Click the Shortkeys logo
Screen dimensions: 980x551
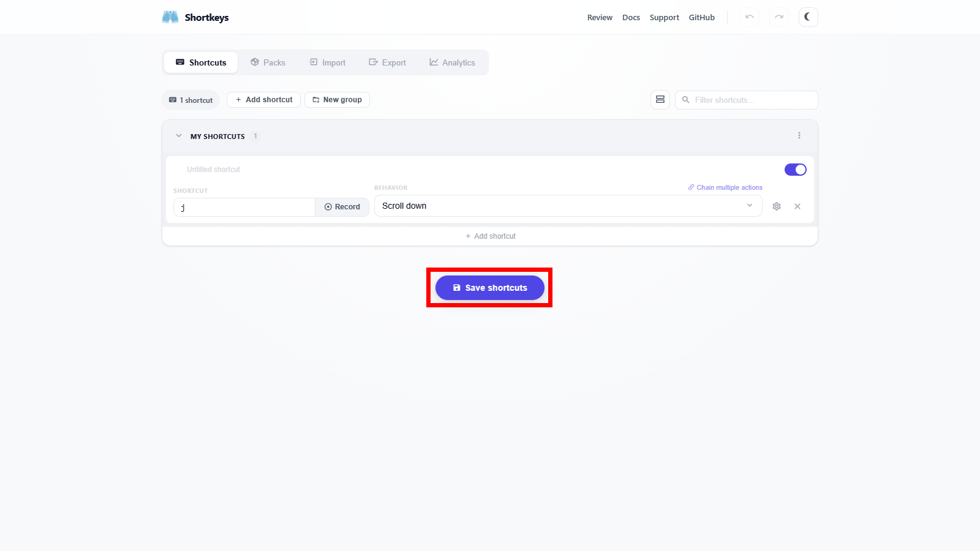click(195, 17)
